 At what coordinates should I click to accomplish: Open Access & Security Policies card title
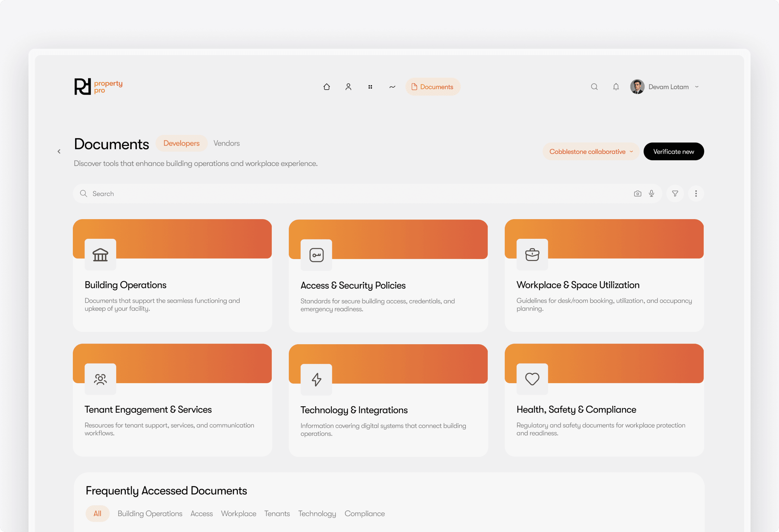[353, 285]
